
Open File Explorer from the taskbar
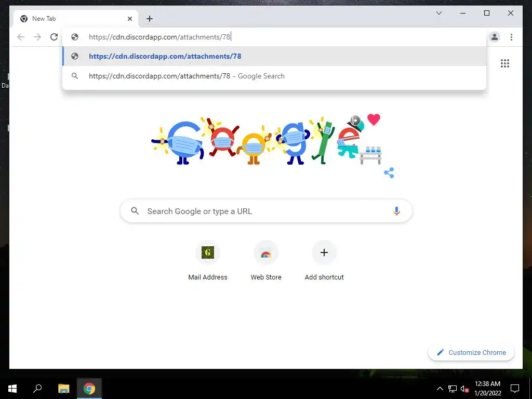tap(63, 389)
